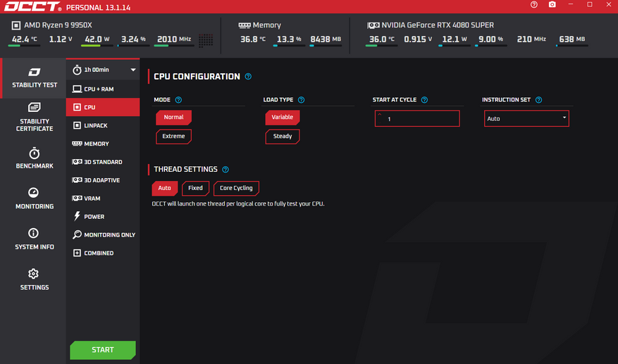Open Stability Certificate section

[x=35, y=117]
